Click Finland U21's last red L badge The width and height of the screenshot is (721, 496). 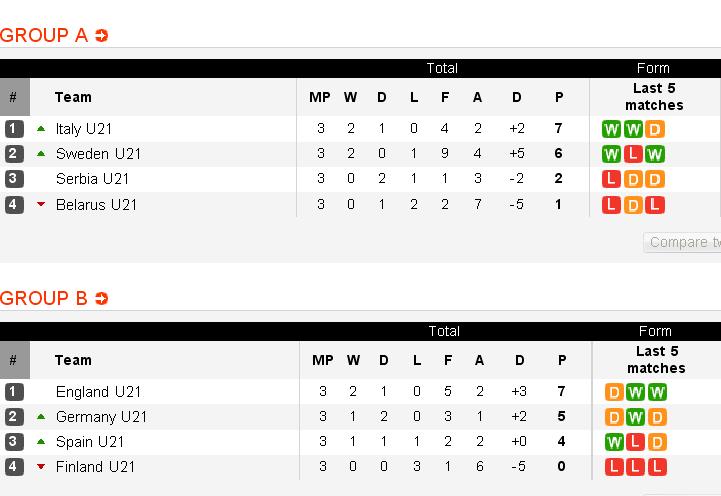(657, 467)
